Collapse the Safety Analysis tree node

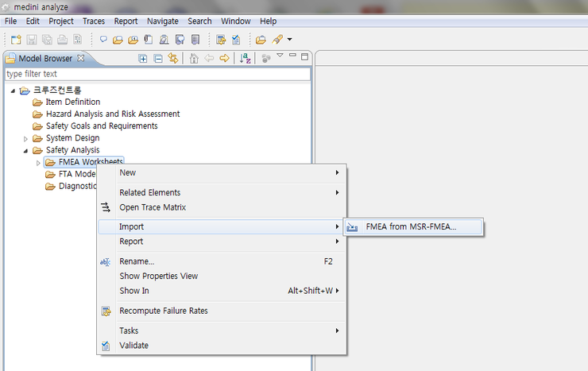tap(25, 150)
